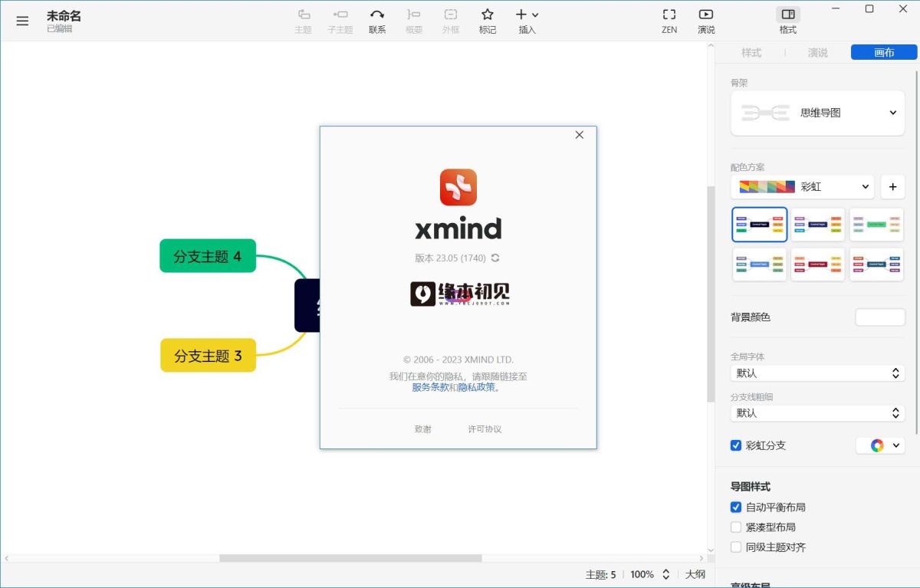Select the 画布 tab
The width and height of the screenshot is (920, 588).
(884, 53)
